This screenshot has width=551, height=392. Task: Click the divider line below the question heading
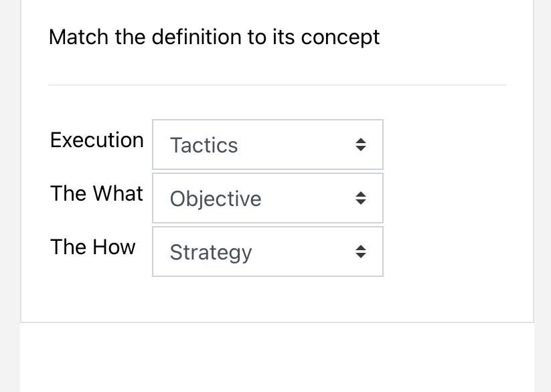[277, 84]
